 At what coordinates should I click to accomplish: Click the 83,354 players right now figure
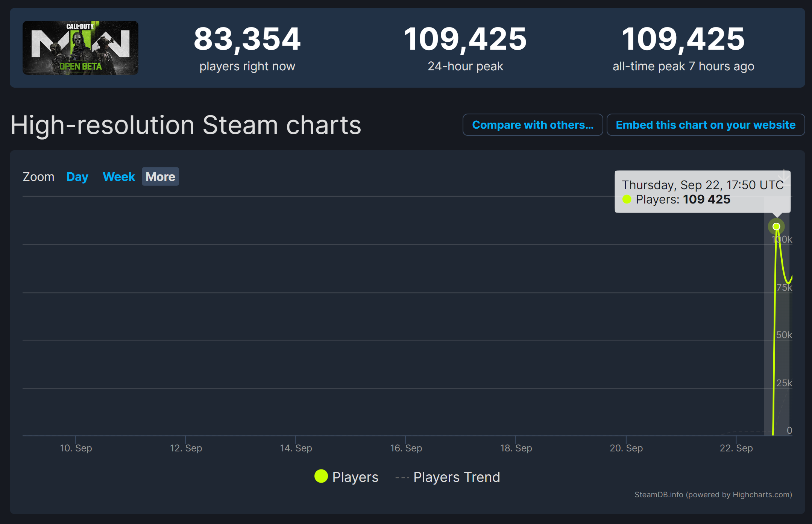tap(247, 39)
